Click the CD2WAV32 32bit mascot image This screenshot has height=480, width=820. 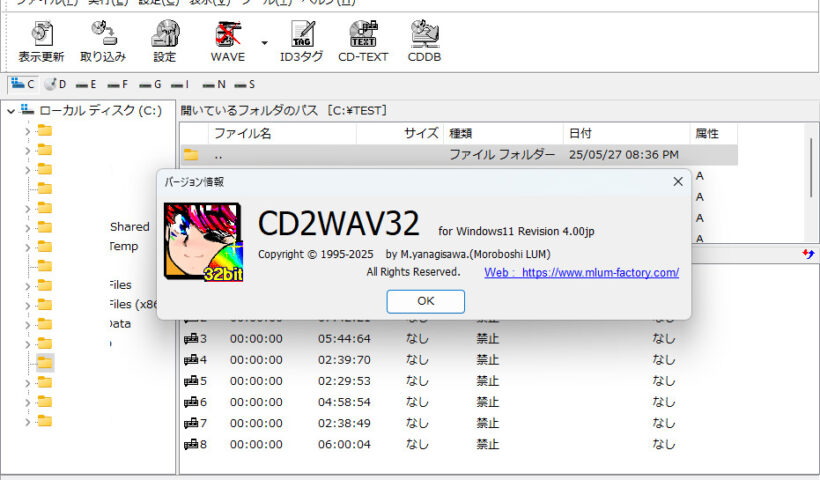(203, 243)
